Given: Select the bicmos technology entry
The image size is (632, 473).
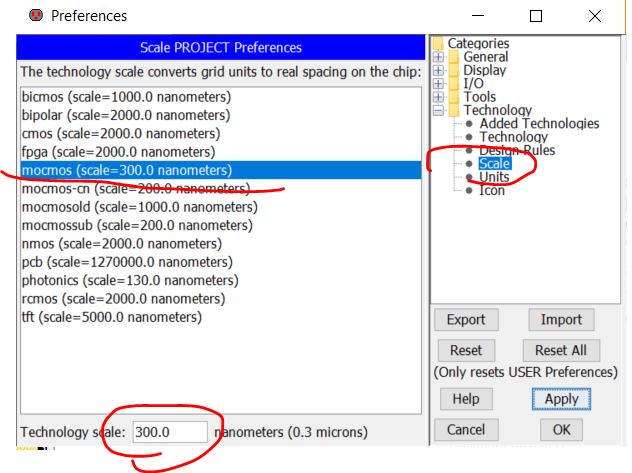Looking at the screenshot, I should click(125, 97).
